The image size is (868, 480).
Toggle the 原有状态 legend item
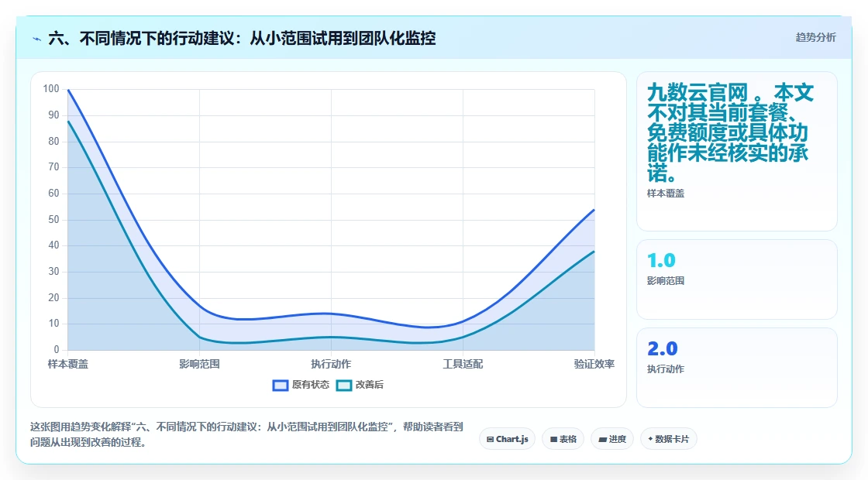point(301,385)
